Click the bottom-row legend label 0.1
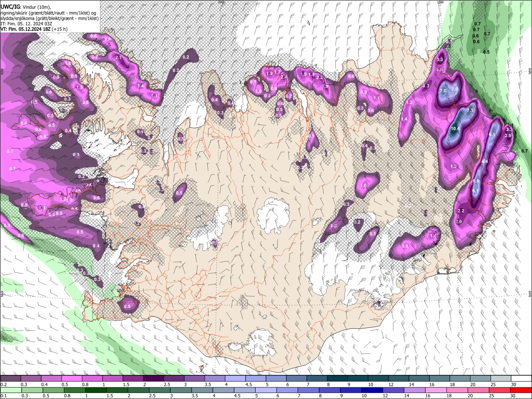The height and width of the screenshot is (399, 532). click(x=4, y=396)
